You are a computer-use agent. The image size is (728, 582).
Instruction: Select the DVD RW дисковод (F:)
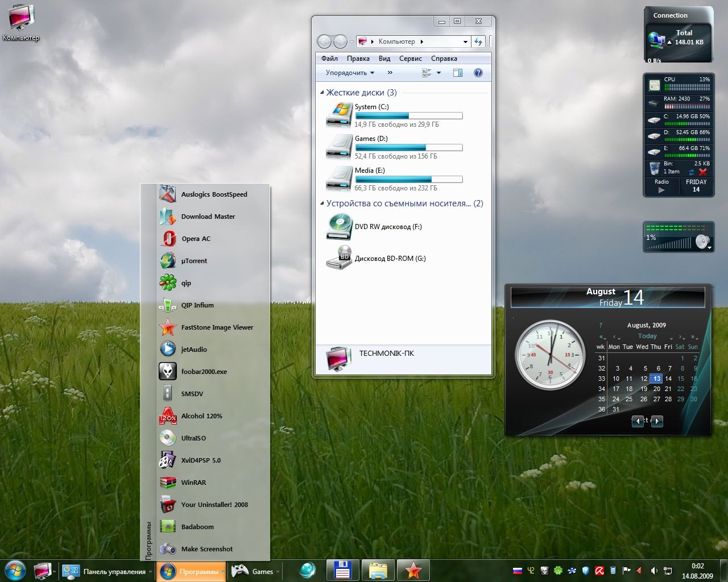375,226
